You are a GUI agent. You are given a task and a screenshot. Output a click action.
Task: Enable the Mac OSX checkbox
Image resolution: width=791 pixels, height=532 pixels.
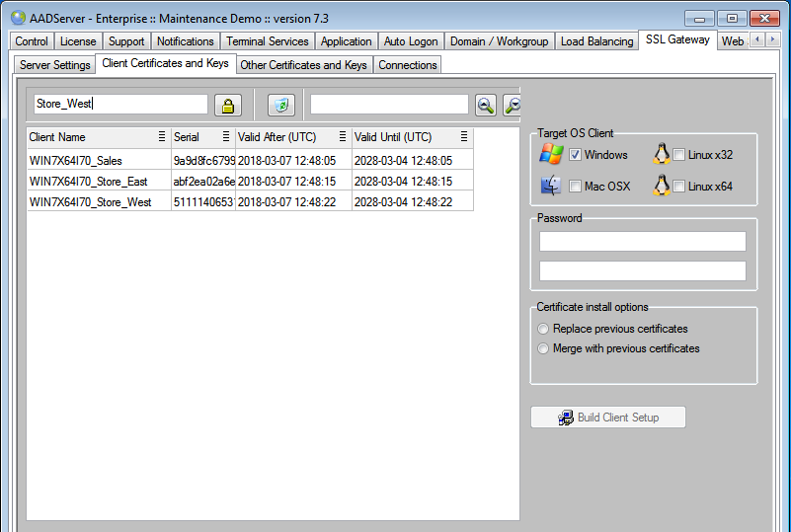click(575, 188)
